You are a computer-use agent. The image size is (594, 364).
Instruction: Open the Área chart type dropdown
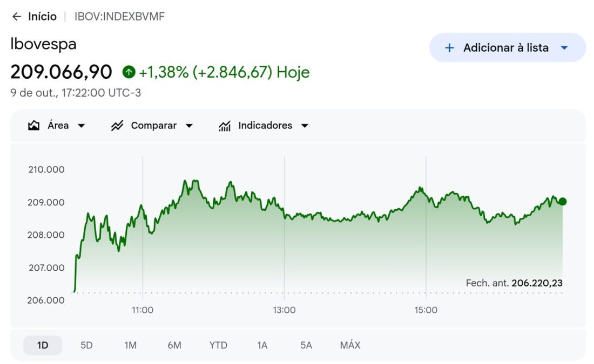(x=81, y=126)
